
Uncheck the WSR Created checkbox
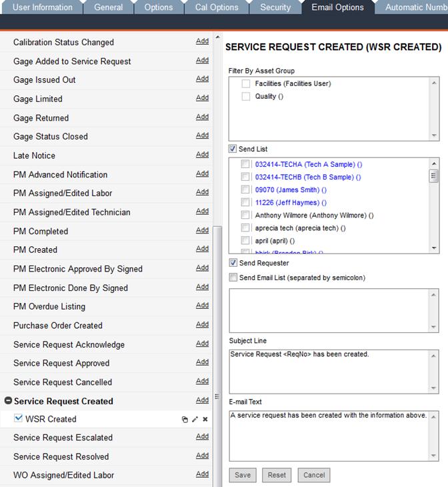pyautogui.click(x=18, y=418)
